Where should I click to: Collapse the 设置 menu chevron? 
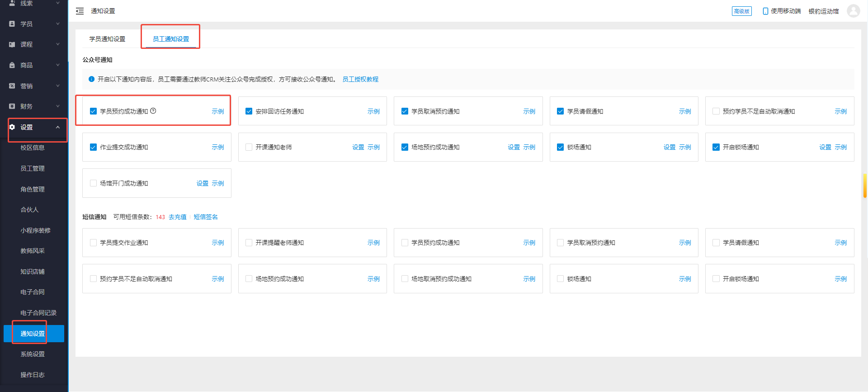[x=58, y=127]
